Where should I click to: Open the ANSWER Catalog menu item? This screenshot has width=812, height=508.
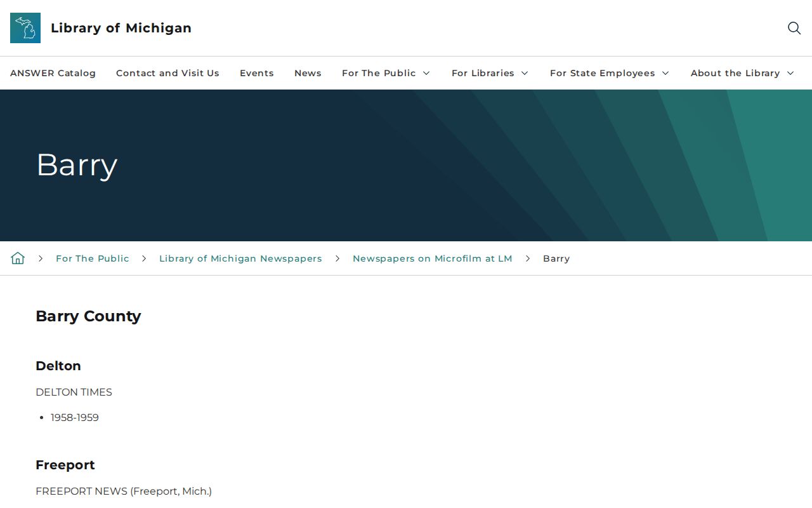53,73
